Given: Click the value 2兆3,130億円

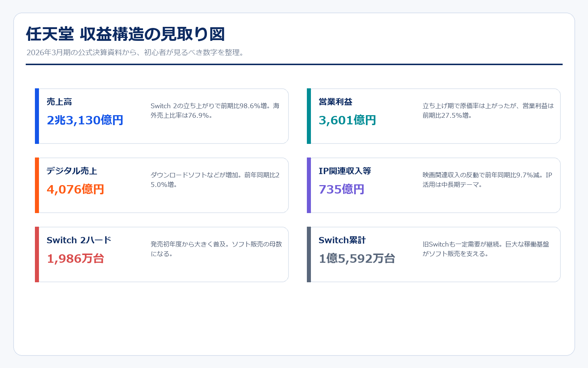Looking at the screenshot, I should pyautogui.click(x=85, y=120).
